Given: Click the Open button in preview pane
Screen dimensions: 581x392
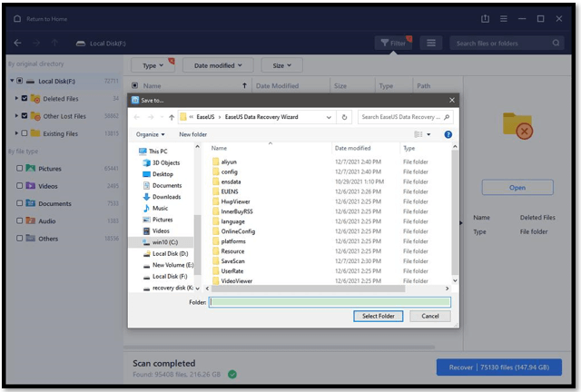Looking at the screenshot, I should tap(517, 188).
